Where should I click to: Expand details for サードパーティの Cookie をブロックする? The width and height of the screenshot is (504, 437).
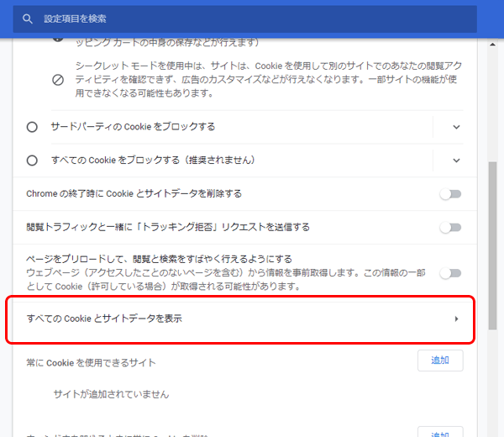[456, 127]
